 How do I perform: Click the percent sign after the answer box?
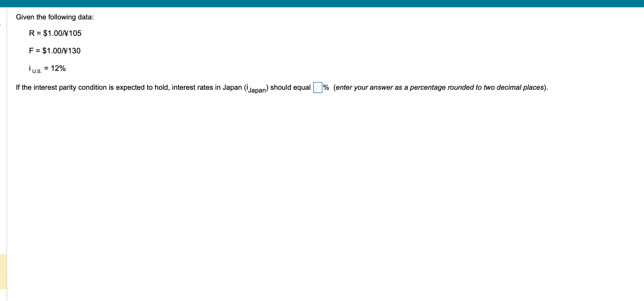(x=326, y=88)
